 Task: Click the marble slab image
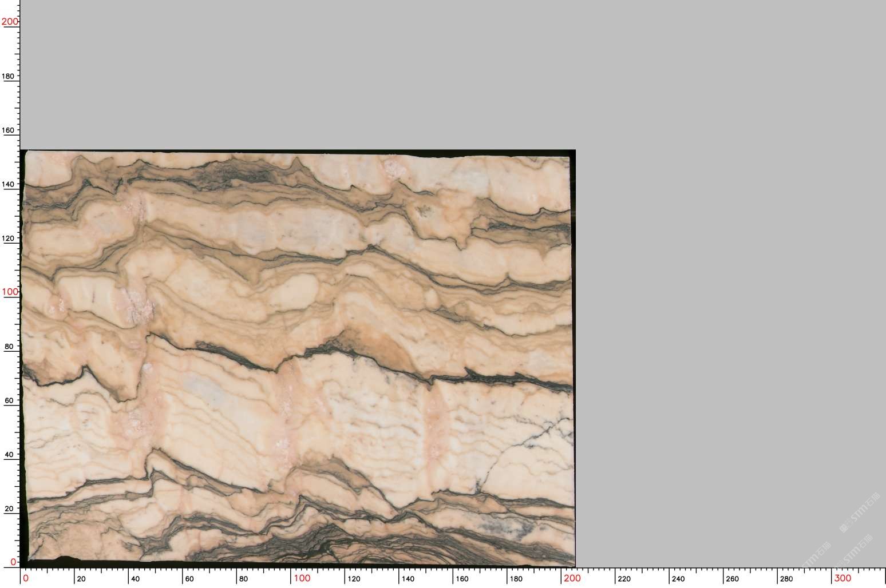[298, 357]
